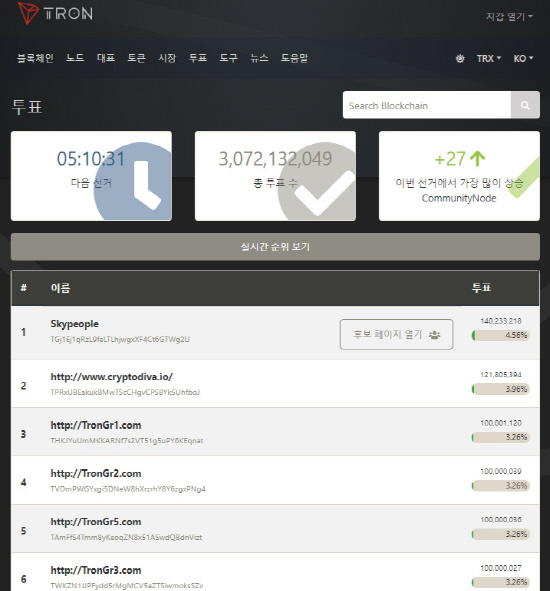Open the 블록체인 menu
Viewport: 550px width, 591px height.
pos(35,58)
